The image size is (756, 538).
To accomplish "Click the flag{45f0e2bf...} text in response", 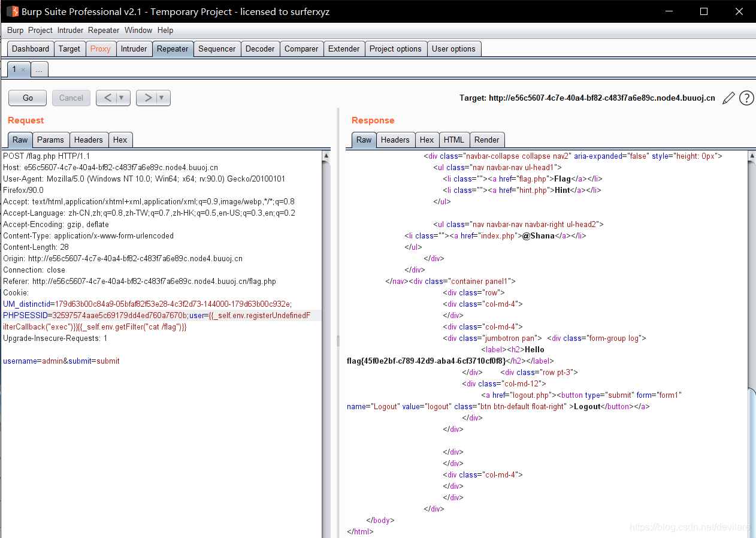I will (426, 361).
